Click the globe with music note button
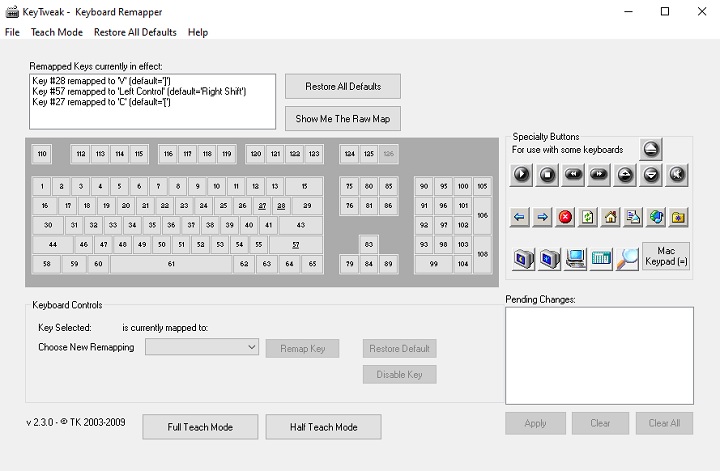The image size is (720, 471). [656, 217]
